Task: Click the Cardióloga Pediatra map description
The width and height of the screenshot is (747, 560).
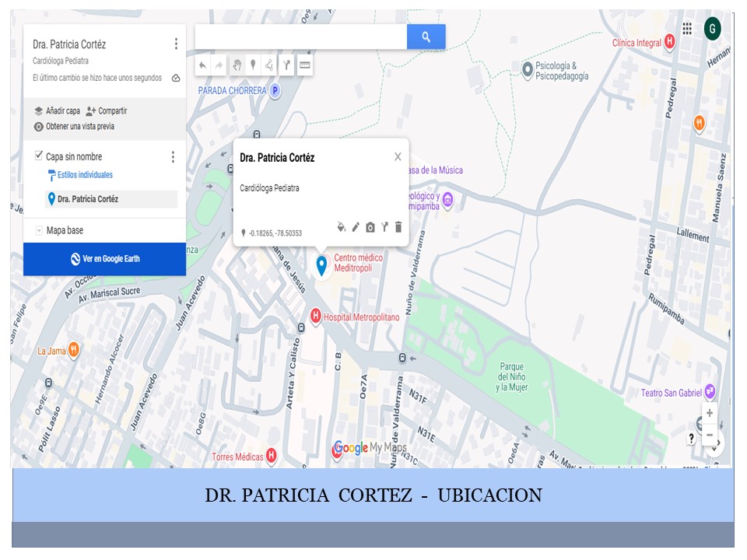Action: click(x=61, y=61)
